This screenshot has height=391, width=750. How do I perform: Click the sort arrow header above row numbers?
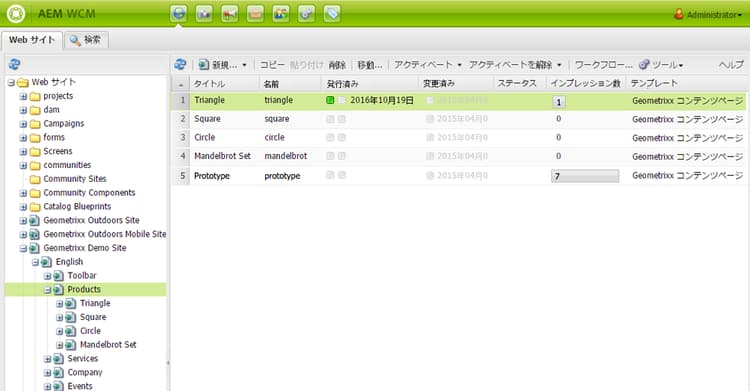point(181,84)
